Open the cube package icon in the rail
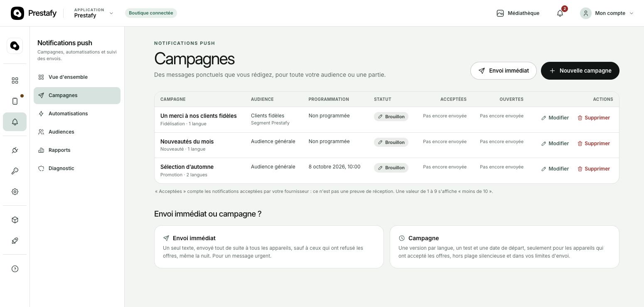This screenshot has height=307, width=644. [x=15, y=220]
